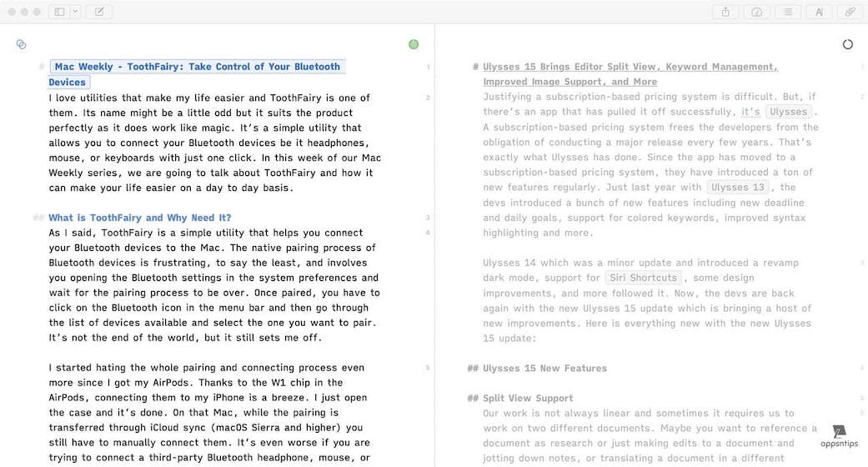The height and width of the screenshot is (467, 868).
Task: Click the Mac Weekly ToothFairy title heading
Action: click(197, 67)
